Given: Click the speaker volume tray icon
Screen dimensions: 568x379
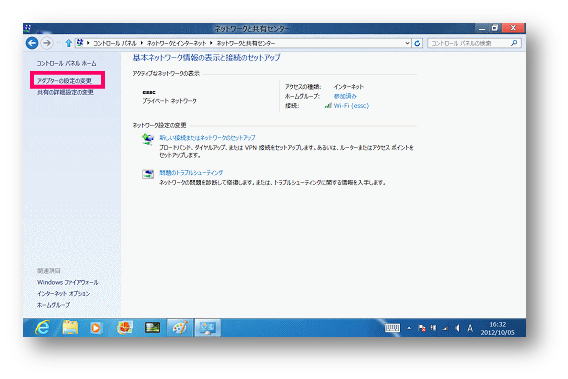Looking at the screenshot, I should [457, 328].
